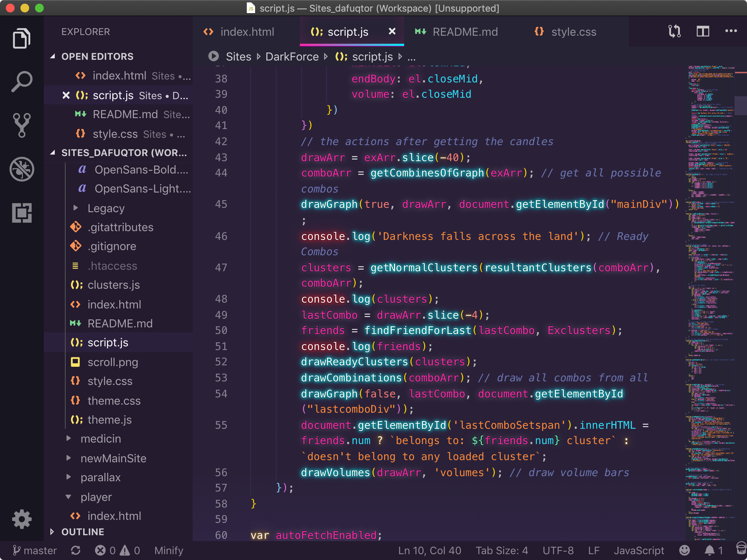Open the Debug view with bug icon

click(x=22, y=169)
